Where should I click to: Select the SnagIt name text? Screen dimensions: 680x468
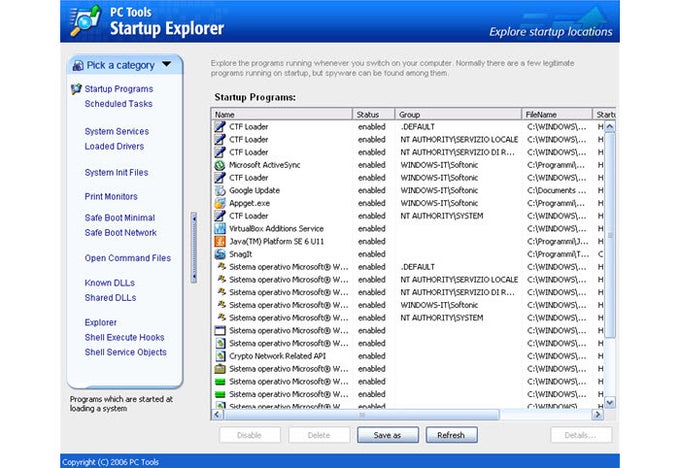(x=241, y=254)
